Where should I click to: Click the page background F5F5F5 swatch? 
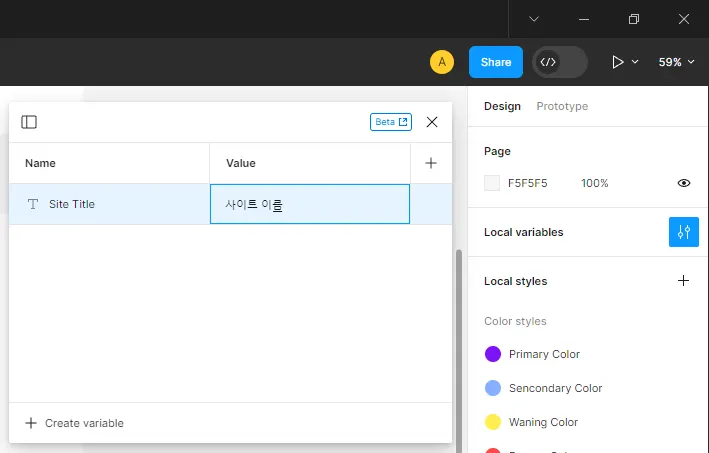pyautogui.click(x=492, y=183)
